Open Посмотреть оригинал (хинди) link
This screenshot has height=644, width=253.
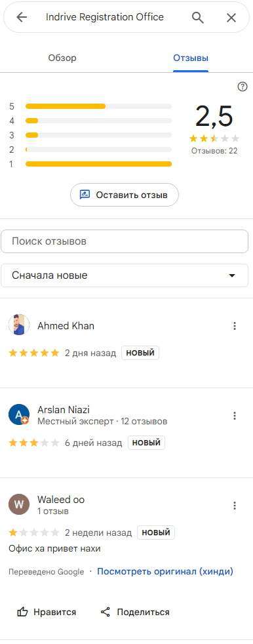(x=165, y=571)
